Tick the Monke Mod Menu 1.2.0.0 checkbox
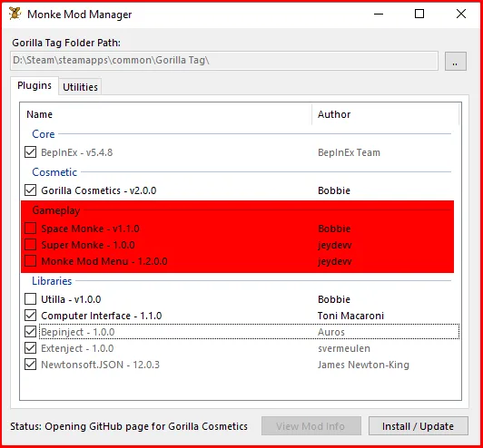This screenshot has width=483, height=448. [x=30, y=261]
